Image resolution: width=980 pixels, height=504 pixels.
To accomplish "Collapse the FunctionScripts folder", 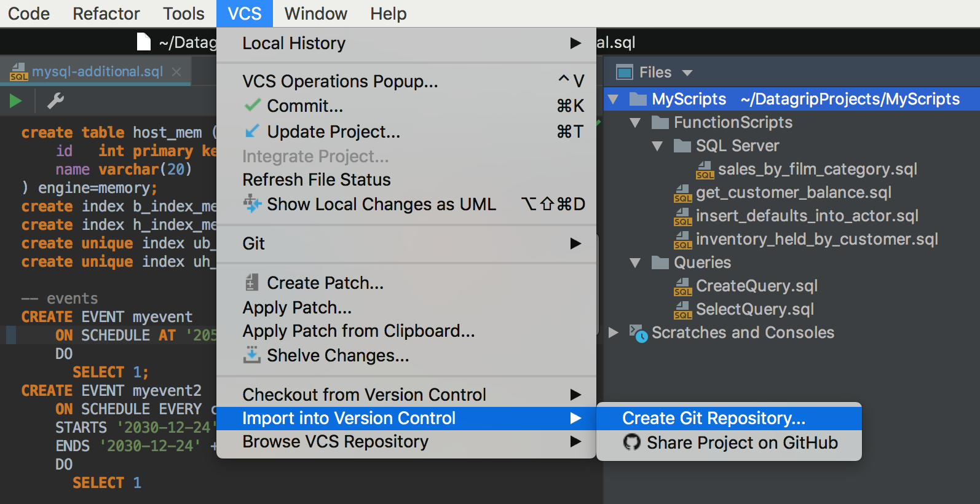I will tap(635, 123).
